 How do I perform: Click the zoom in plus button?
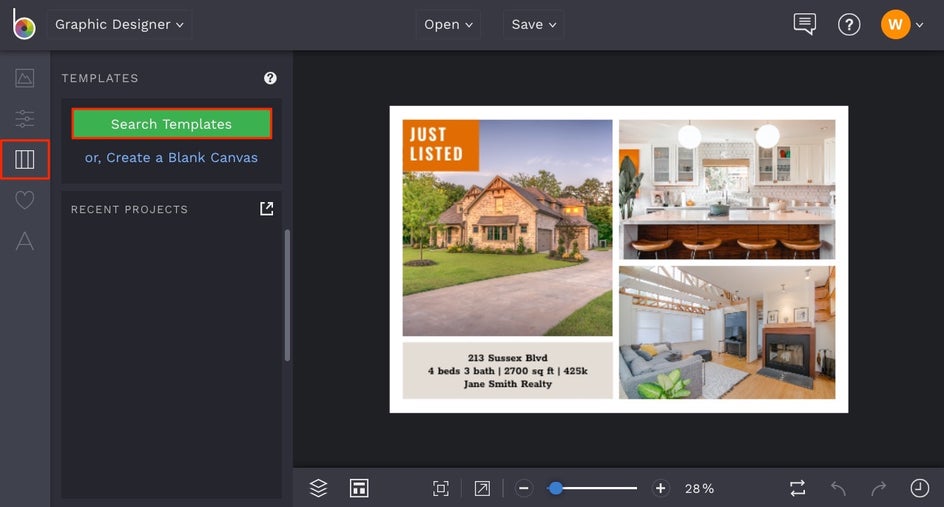point(660,488)
